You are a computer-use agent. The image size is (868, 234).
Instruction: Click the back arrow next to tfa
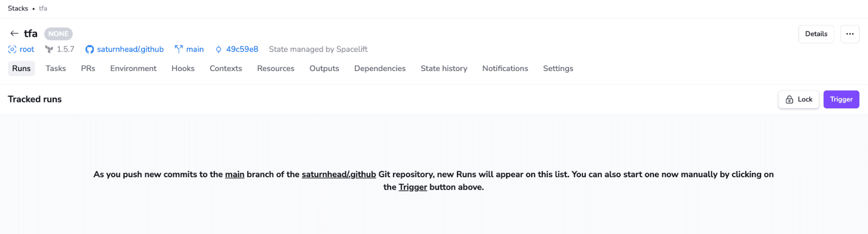14,33
